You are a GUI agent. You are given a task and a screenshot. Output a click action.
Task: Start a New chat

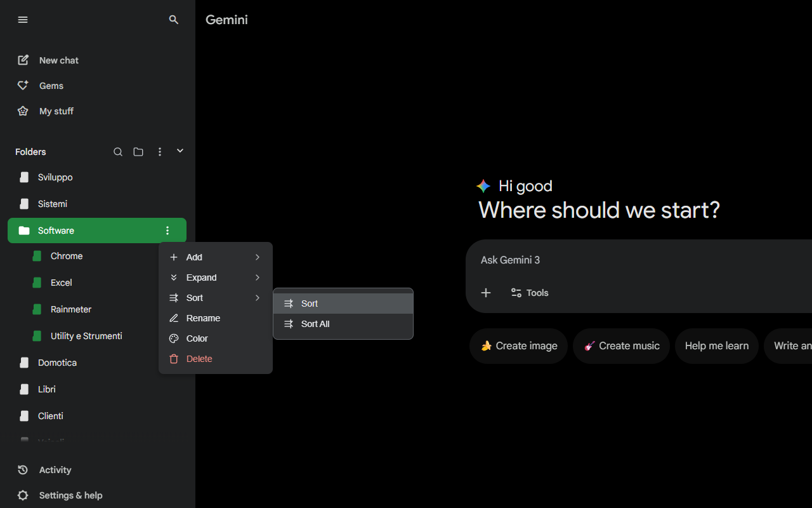(x=59, y=60)
